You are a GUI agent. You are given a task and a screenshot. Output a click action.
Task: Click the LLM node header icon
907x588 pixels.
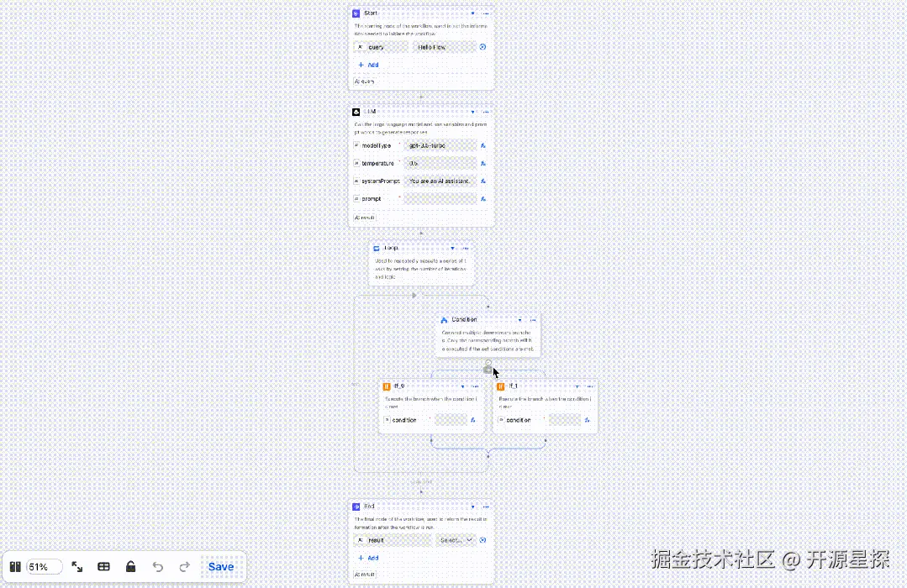click(x=356, y=111)
